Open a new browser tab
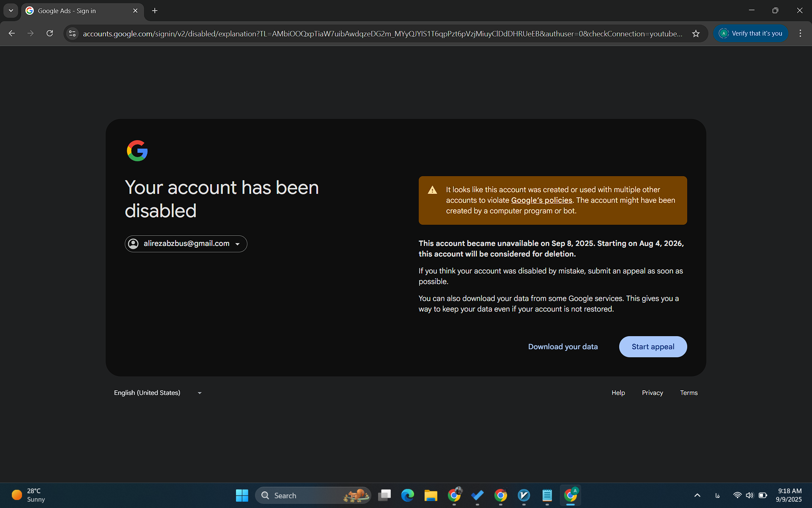Screen dimensions: 812x508 [155, 11]
